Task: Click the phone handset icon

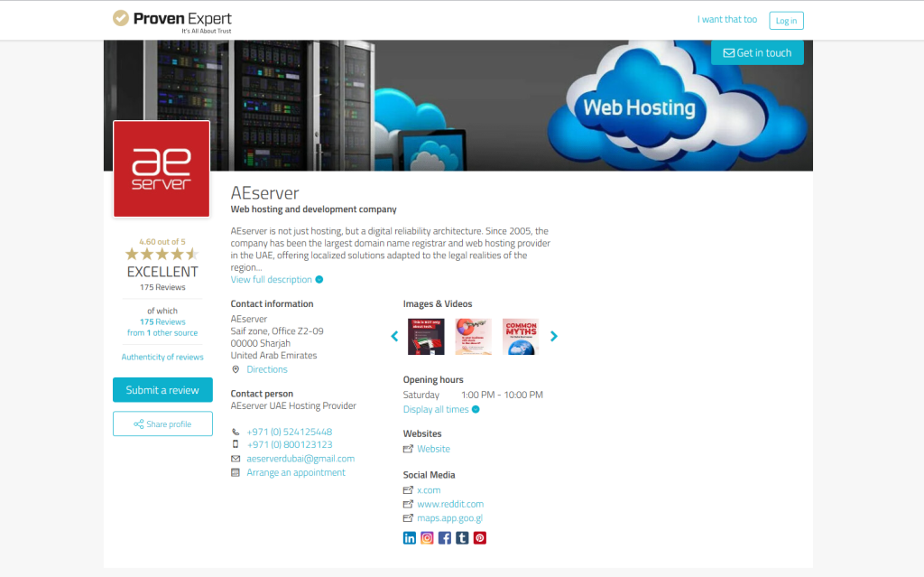Action: 236,432
